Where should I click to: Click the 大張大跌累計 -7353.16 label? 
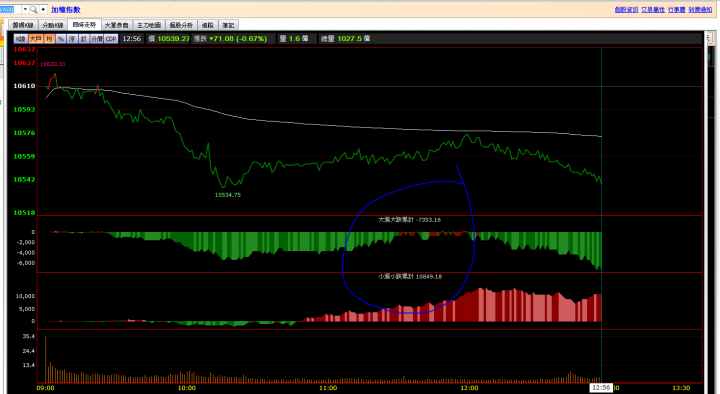(x=410, y=220)
